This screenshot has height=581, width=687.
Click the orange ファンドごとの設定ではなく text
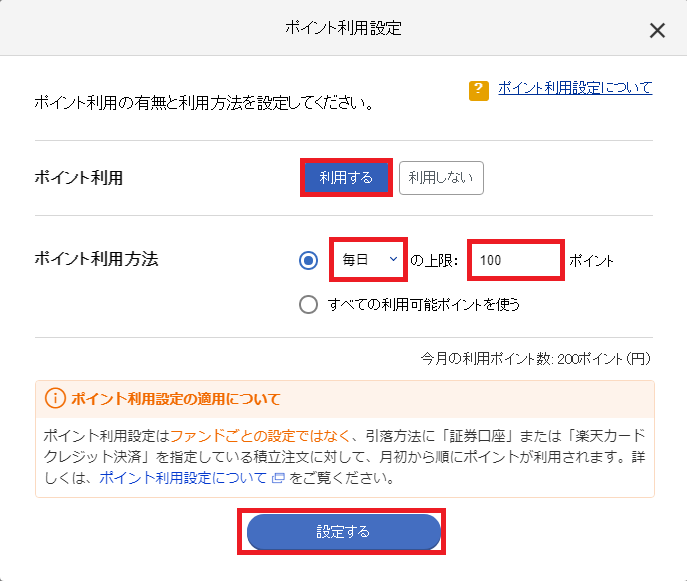tap(260, 436)
